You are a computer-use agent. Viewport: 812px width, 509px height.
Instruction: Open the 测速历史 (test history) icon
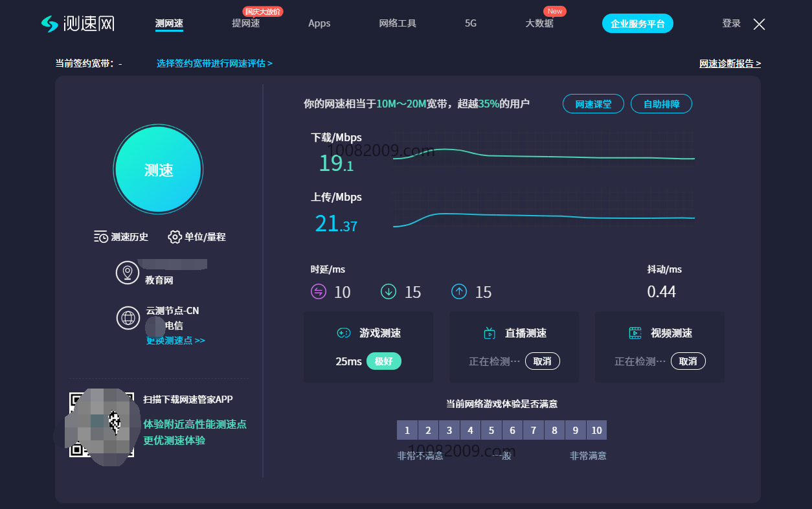click(101, 237)
